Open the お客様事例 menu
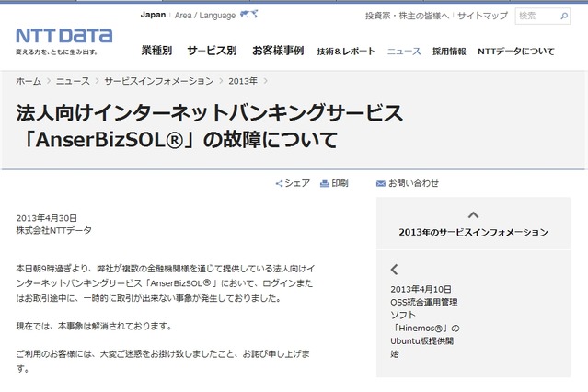 pyautogui.click(x=278, y=51)
